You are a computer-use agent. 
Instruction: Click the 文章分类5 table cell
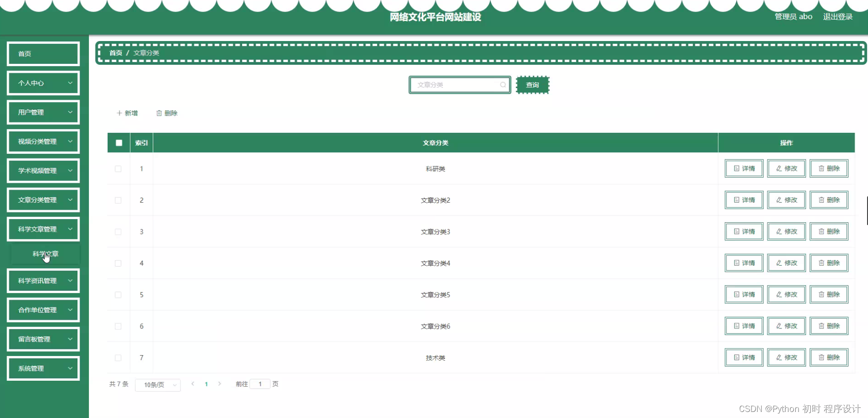click(x=435, y=295)
